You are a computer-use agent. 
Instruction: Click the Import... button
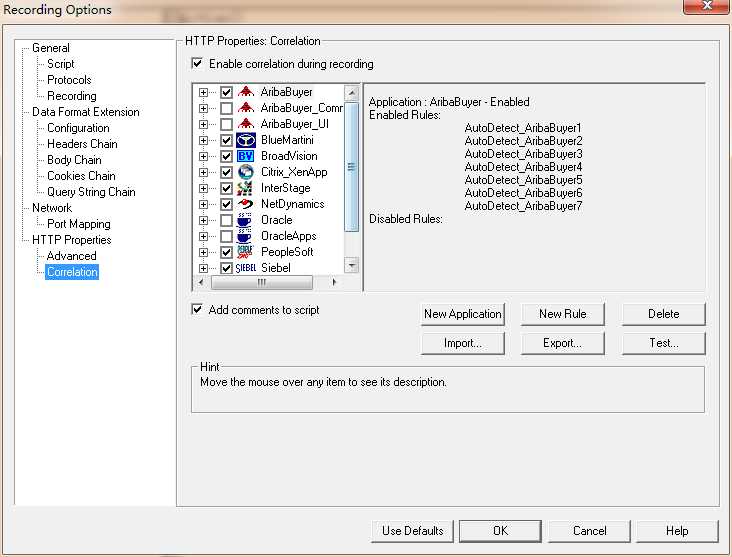pos(463,343)
